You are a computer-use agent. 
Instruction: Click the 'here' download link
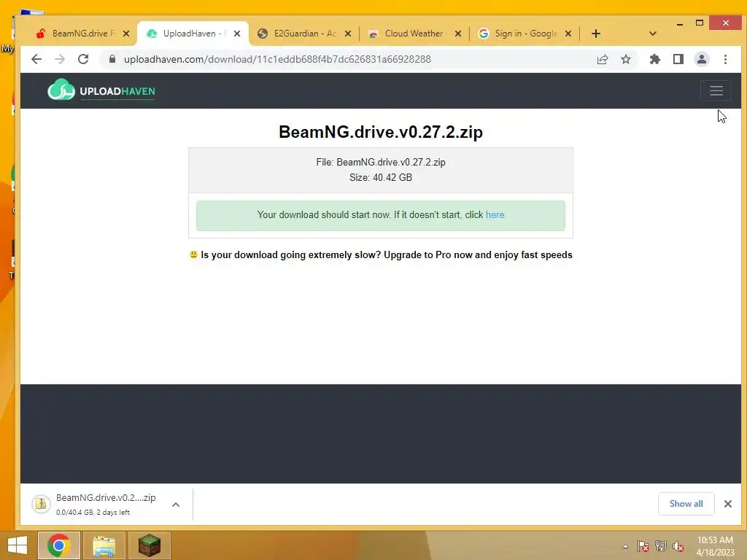pos(495,215)
